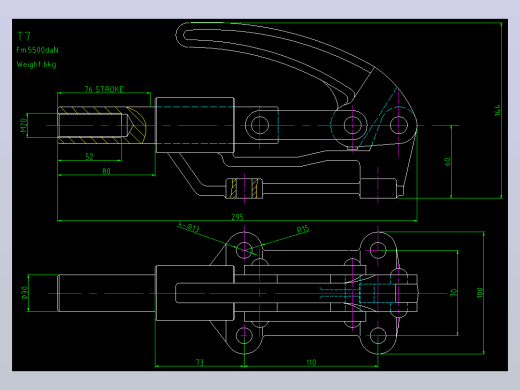Screen dimensions: 520x390
Task: Select the 70 hole spacing dimension
Action: (x=453, y=293)
